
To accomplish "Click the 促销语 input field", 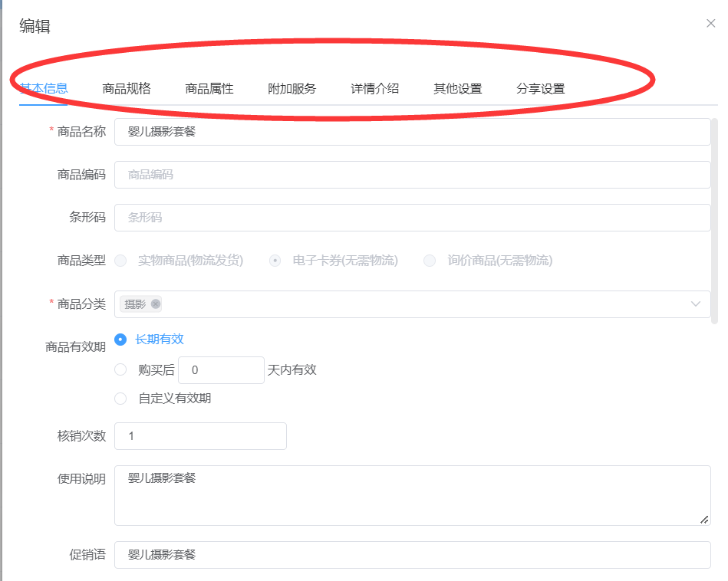I will pos(412,554).
